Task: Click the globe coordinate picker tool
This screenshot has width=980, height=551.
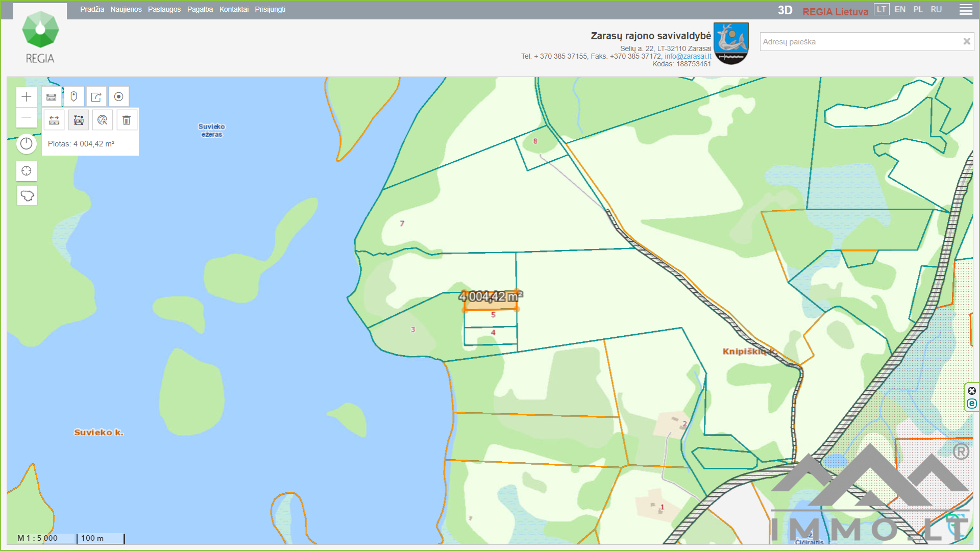Action: tap(103, 120)
